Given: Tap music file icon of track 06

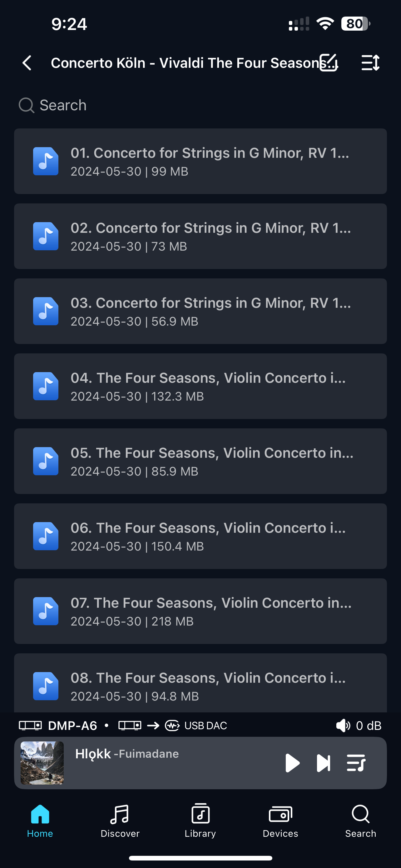Looking at the screenshot, I should pos(46,536).
